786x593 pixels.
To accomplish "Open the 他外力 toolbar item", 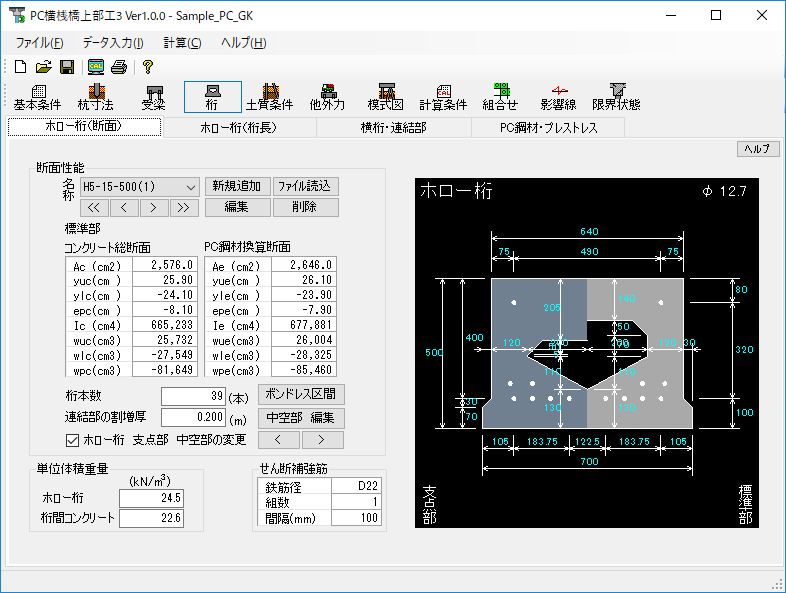I will tap(328, 97).
